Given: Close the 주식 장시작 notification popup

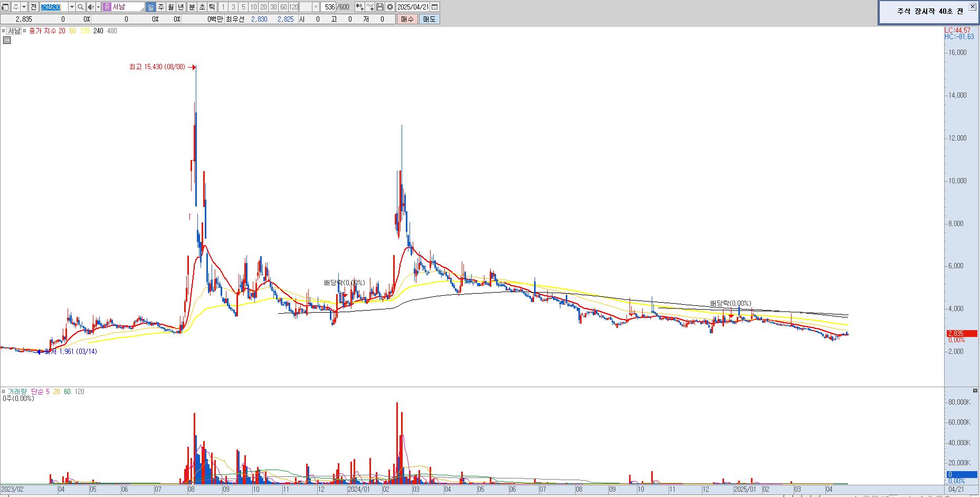Looking at the screenshot, I should 972,7.
